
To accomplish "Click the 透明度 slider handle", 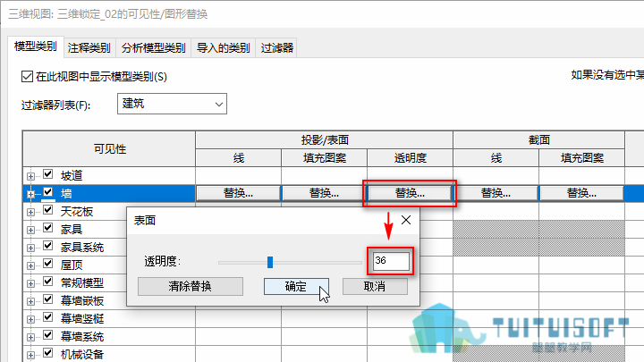I will coord(270,262).
